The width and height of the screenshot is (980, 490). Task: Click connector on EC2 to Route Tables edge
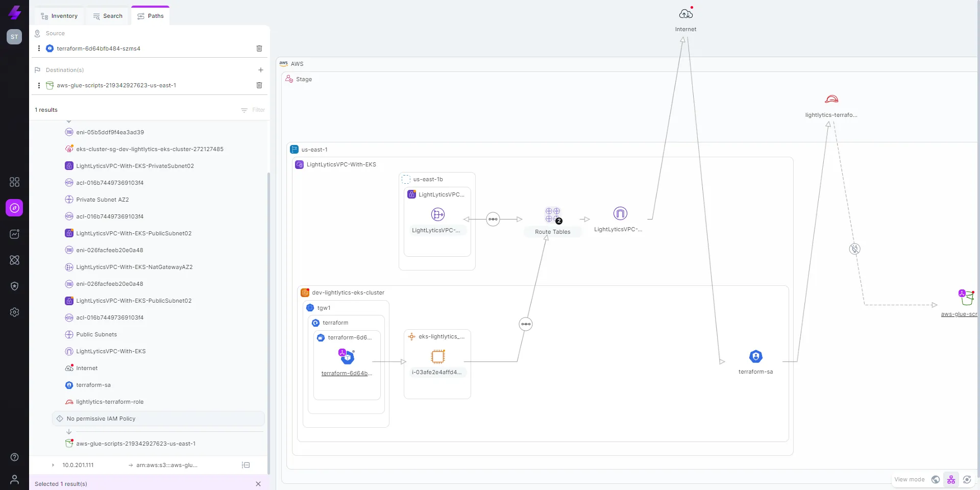(x=526, y=324)
